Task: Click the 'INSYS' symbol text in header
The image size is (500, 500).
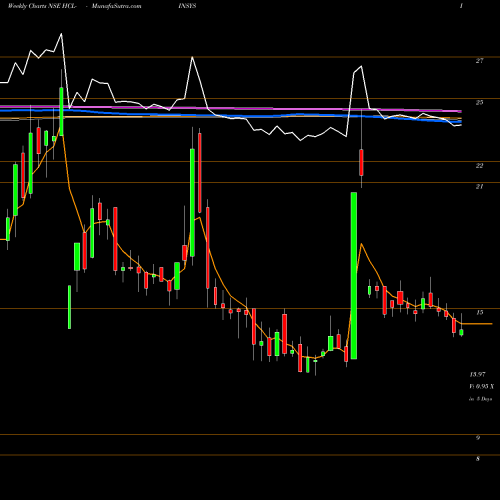Action: click(x=187, y=6)
